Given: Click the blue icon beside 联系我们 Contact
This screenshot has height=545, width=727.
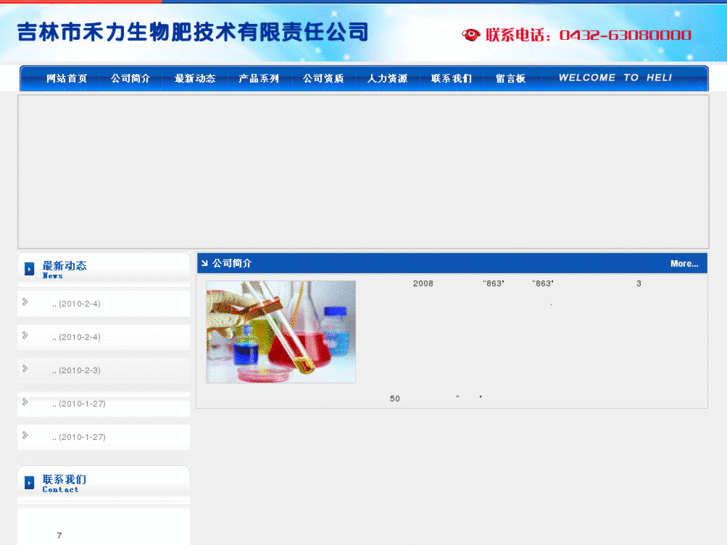Looking at the screenshot, I should coord(29,482).
